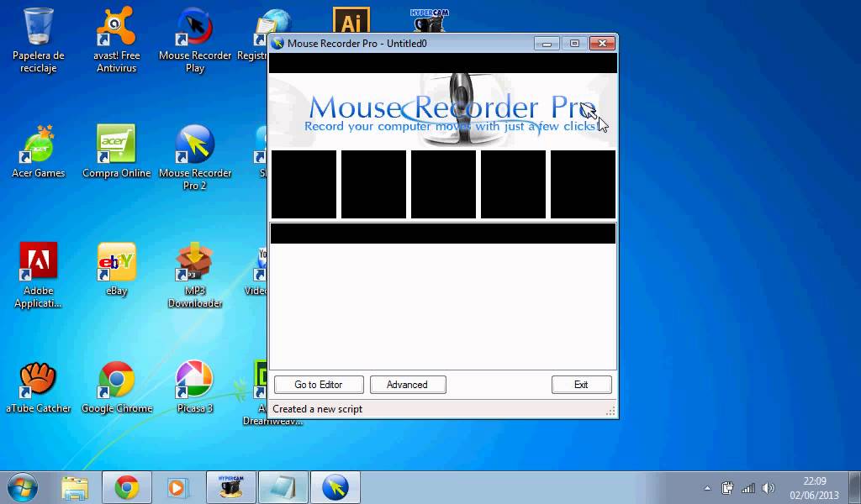Select the Acer Games desktop icon
The image size is (861, 504).
point(39,151)
